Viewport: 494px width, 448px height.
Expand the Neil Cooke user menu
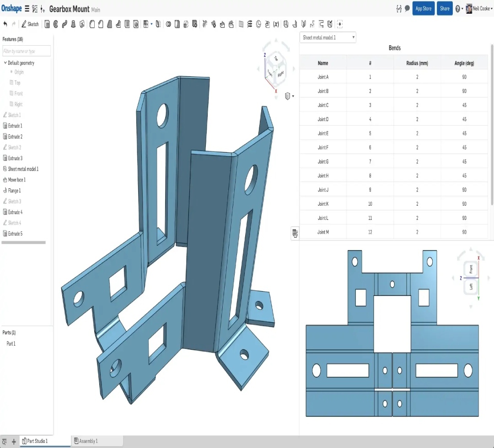pos(482,9)
